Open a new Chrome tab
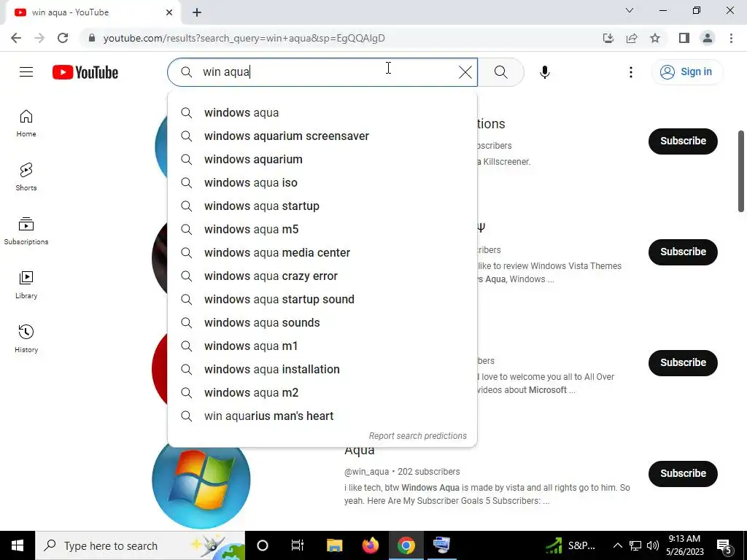Viewport: 747px width, 560px height. click(x=197, y=12)
